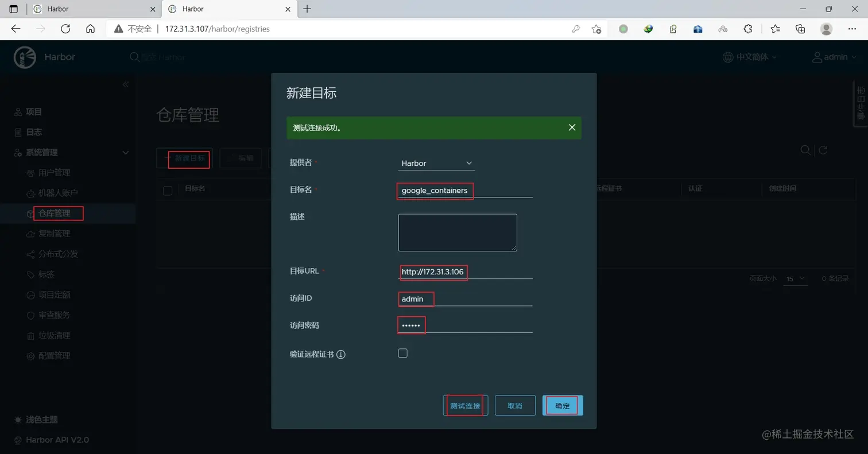Open 标签 in the sidebar
The width and height of the screenshot is (868, 454).
tap(46, 274)
